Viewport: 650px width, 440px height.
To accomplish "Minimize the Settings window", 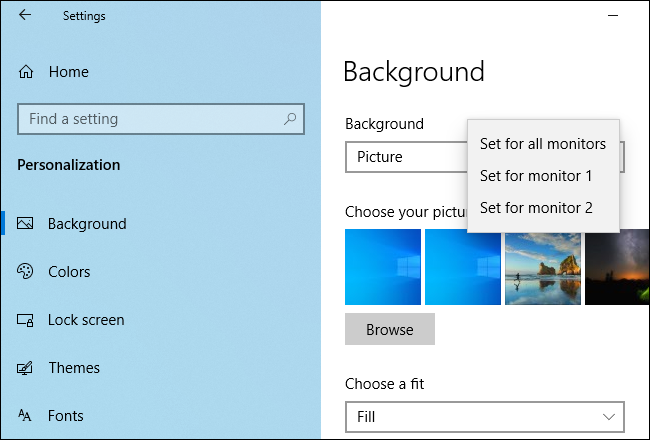I will 611,16.
